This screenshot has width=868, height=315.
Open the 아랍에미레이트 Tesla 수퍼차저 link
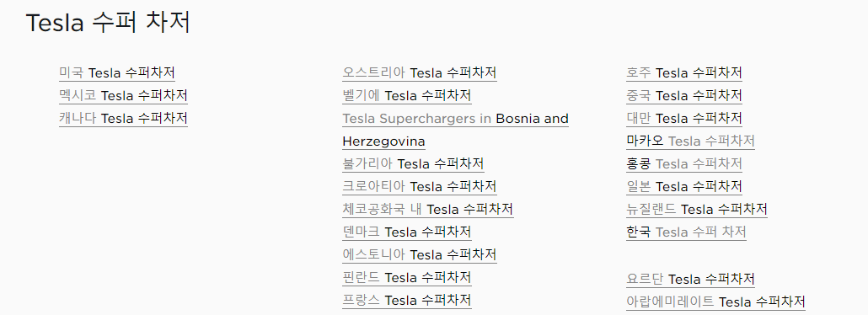tap(715, 302)
